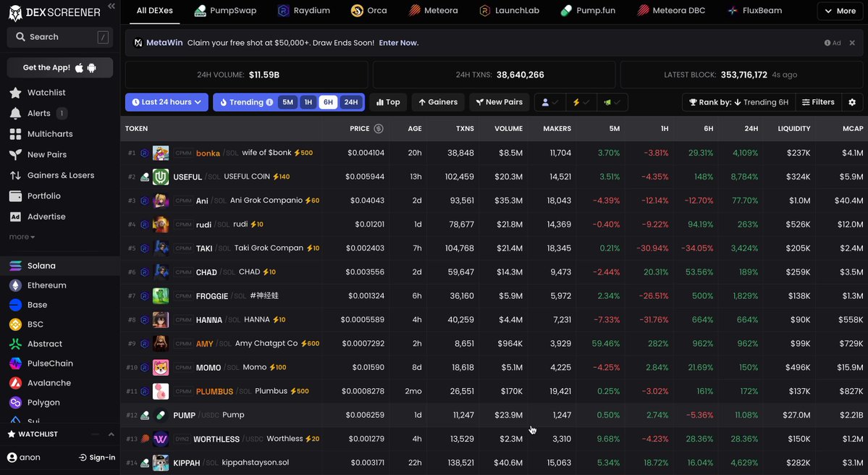Switch to Raydium tab

[304, 11]
